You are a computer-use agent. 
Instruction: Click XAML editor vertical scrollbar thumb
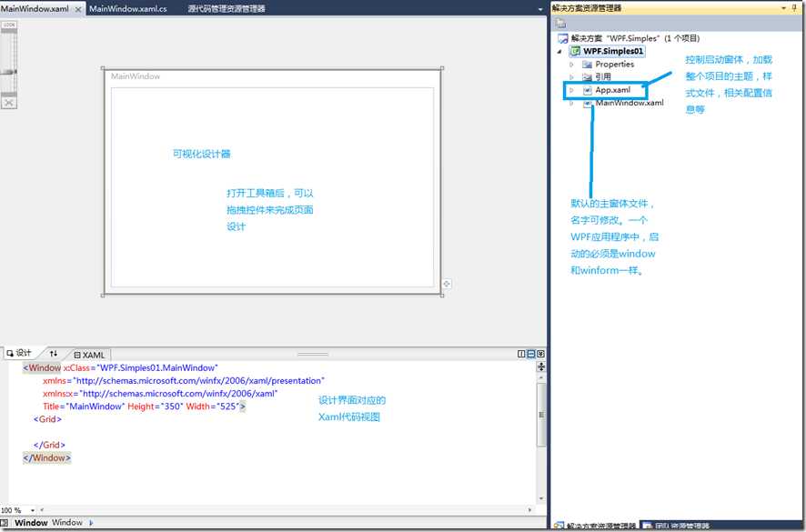pyautogui.click(x=541, y=415)
